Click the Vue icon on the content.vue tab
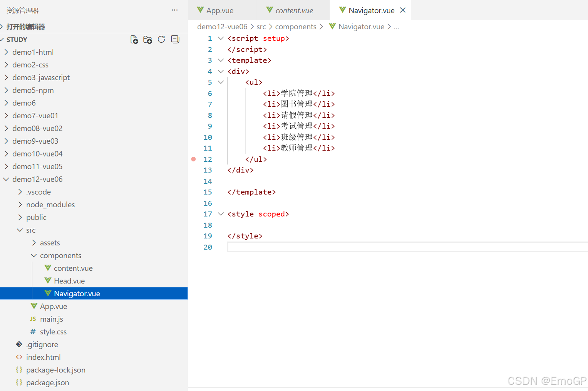588x391 pixels. point(270,10)
